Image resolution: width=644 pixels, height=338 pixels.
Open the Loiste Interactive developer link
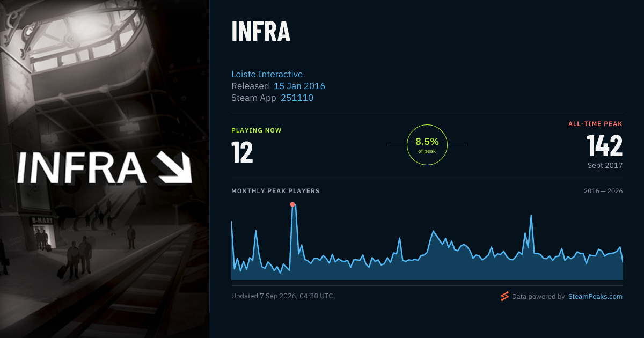tap(267, 74)
